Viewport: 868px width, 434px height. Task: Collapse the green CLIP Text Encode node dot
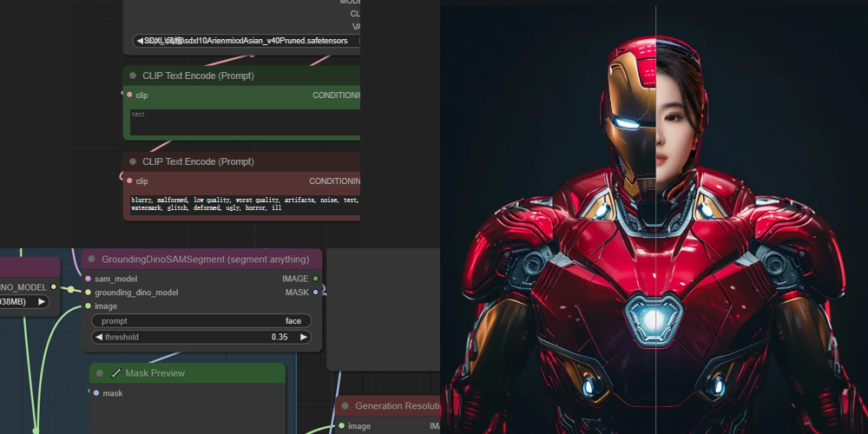pyautogui.click(x=132, y=76)
